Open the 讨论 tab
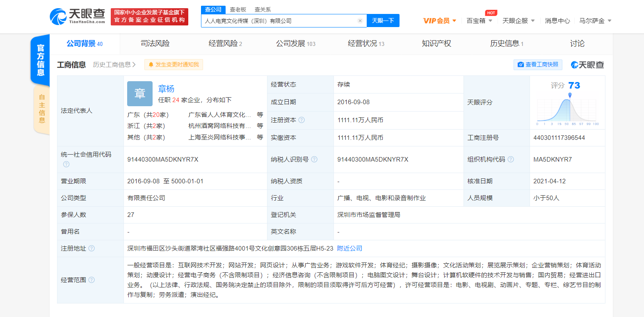The image size is (644, 317). coord(577,43)
